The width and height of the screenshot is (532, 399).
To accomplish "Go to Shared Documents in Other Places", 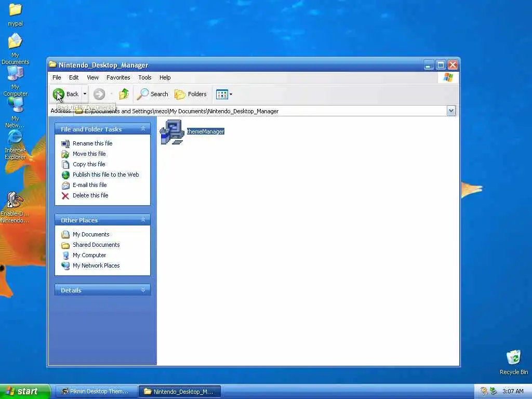I will click(96, 245).
